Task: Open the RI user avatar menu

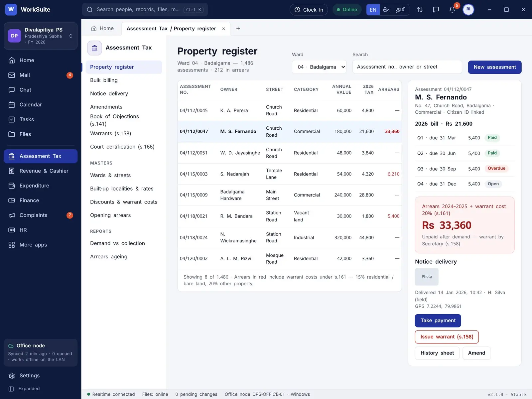Action: 468,9
